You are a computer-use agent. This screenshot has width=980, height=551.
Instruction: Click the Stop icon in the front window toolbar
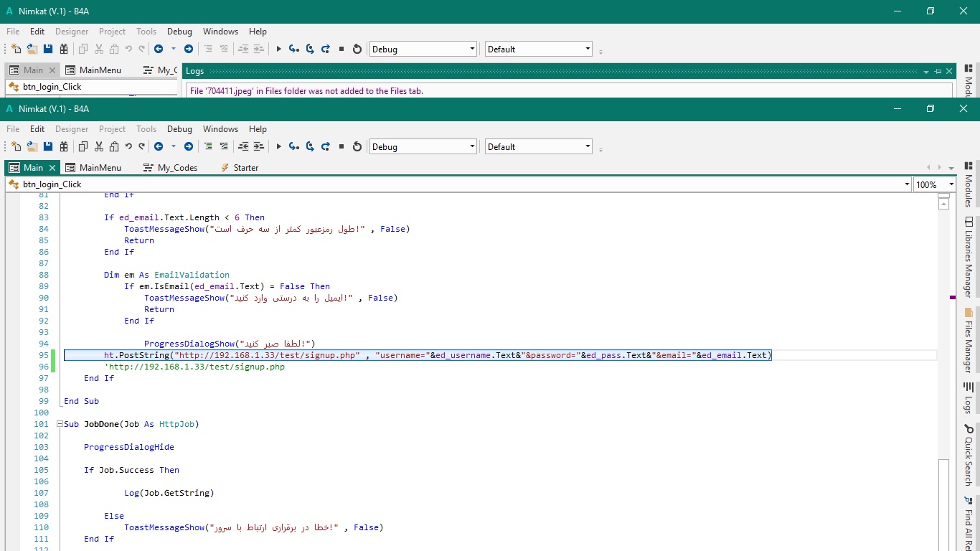coord(341,146)
